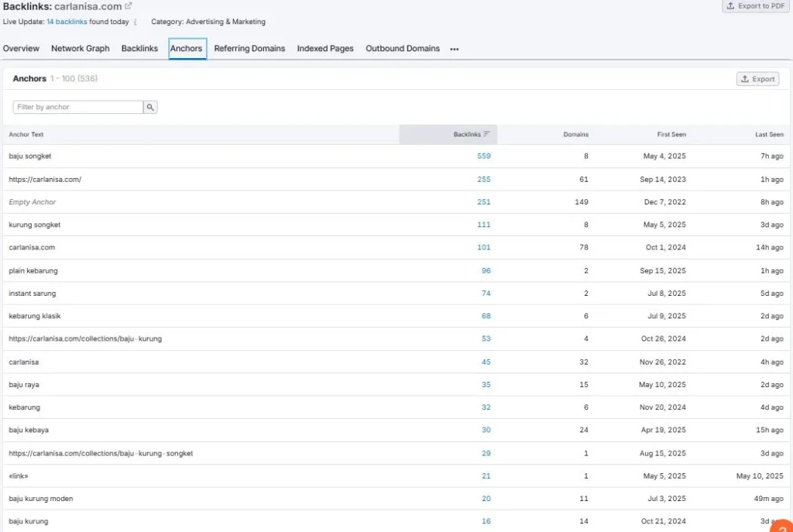Click the Domains column header
Screen dimensions: 793x532
576,134
